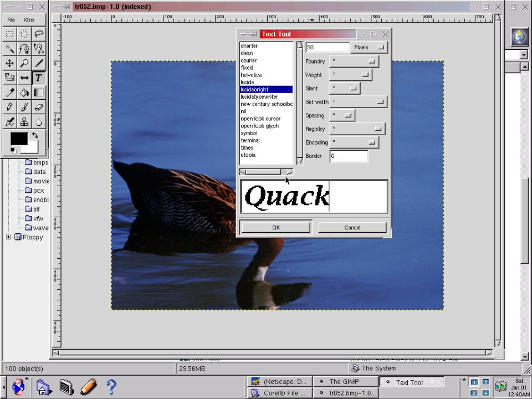The image size is (532, 399).
Task: Activate the bucket fill tool
Action: (24, 92)
